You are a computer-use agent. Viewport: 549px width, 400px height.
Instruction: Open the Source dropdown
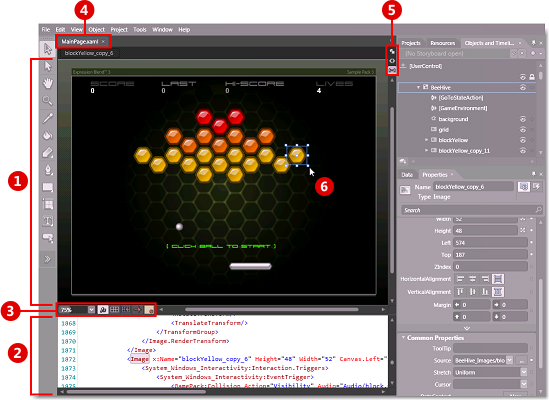click(x=510, y=360)
